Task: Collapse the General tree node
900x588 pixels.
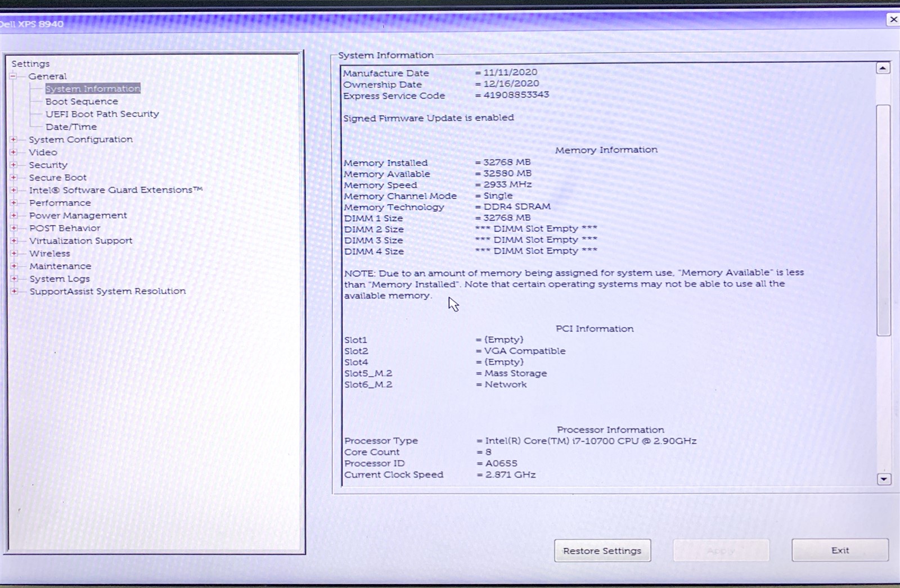Action: [x=13, y=76]
